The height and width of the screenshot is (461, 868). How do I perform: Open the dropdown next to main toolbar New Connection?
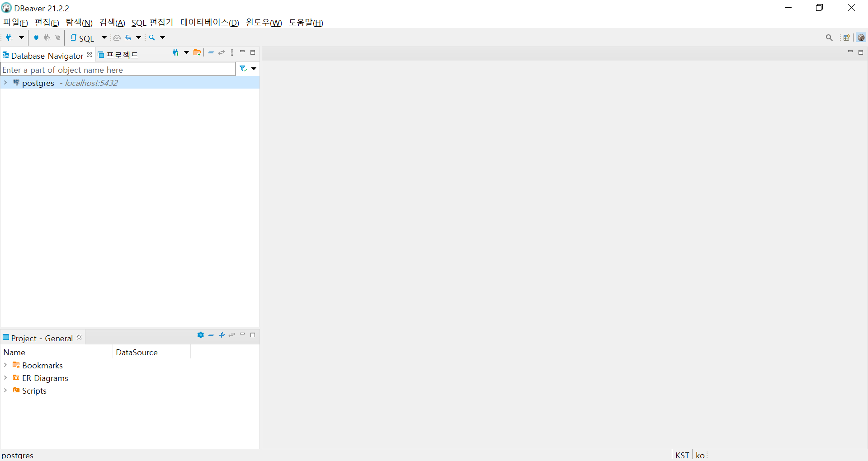(21, 38)
